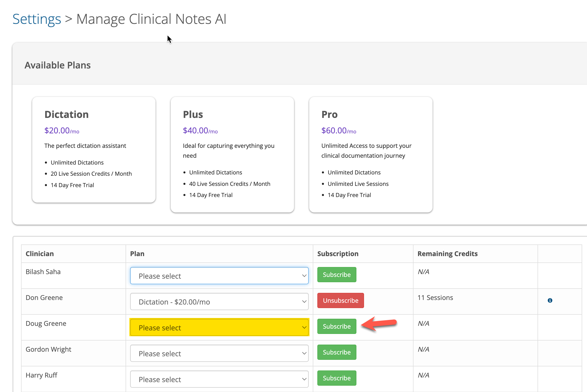Image resolution: width=587 pixels, height=392 pixels.
Task: Click the $40.00/mo Plus price
Action: [200, 131]
